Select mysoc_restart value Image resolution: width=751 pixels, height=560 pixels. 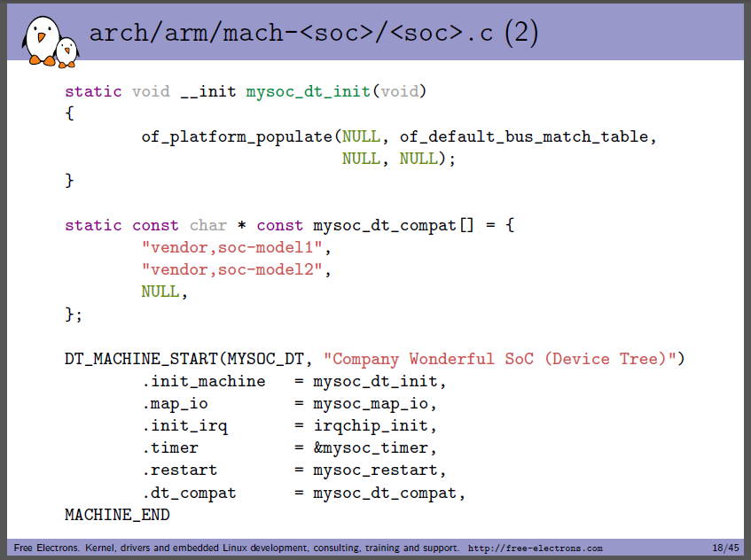376,471
